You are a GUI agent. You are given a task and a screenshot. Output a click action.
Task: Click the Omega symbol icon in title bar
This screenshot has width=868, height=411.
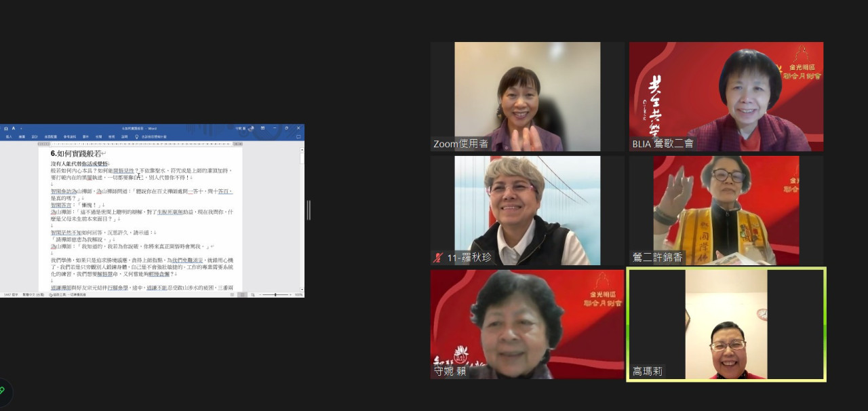6,128
